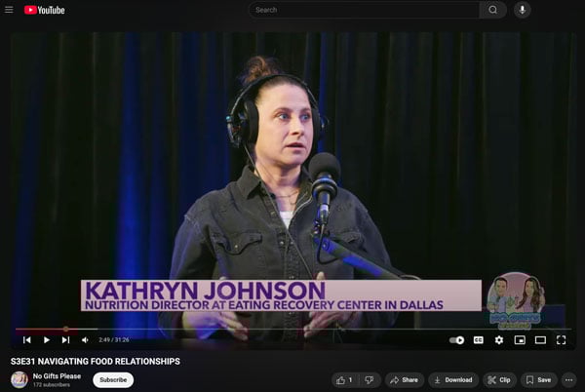Enter full screen mode
The height and width of the screenshot is (392, 585).
[x=561, y=340]
